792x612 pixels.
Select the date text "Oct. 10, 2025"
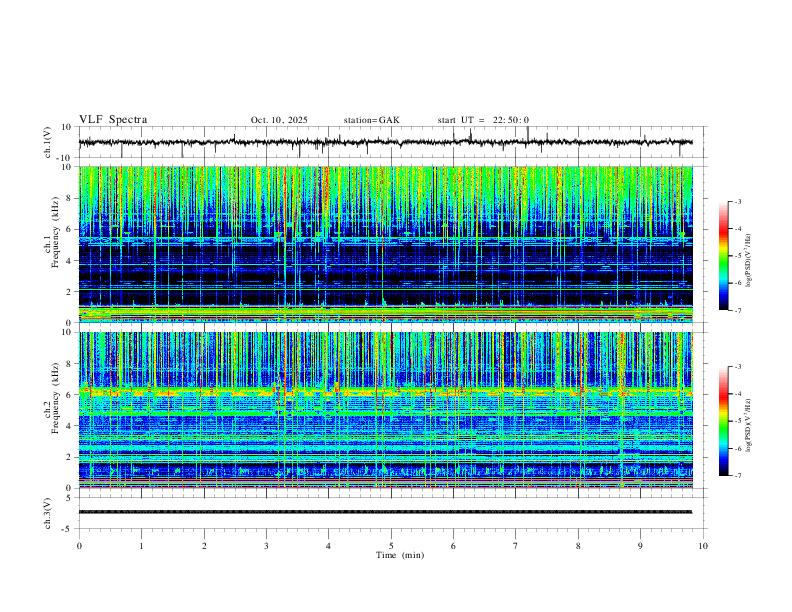click(279, 120)
